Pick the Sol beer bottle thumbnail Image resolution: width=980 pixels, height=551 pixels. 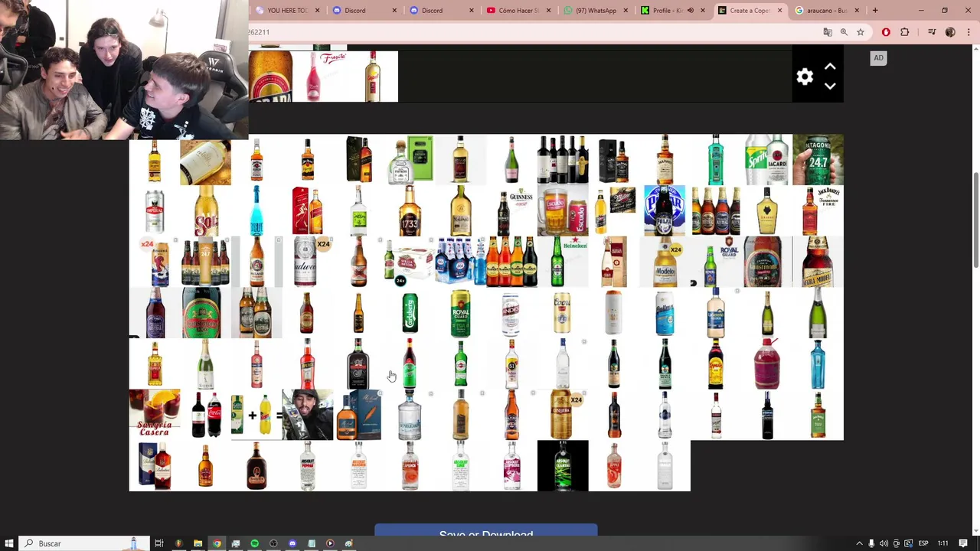pos(205,210)
